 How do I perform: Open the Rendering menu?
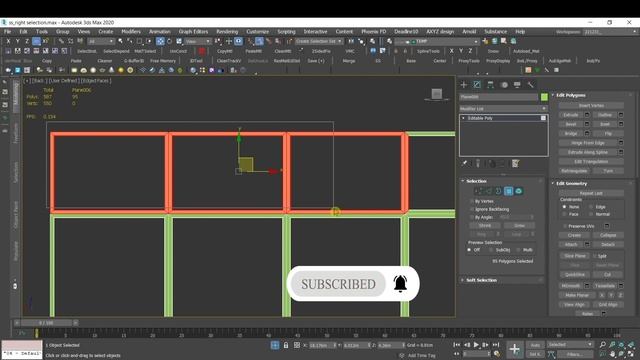227,31
